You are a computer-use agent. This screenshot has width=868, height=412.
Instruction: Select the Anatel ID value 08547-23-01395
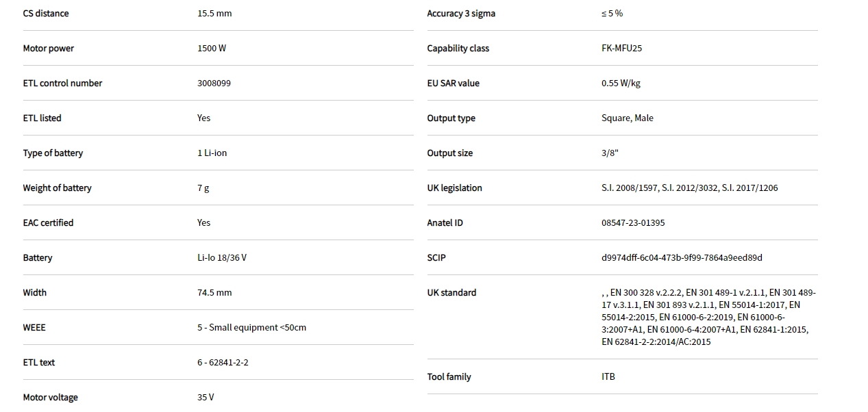click(x=633, y=223)
